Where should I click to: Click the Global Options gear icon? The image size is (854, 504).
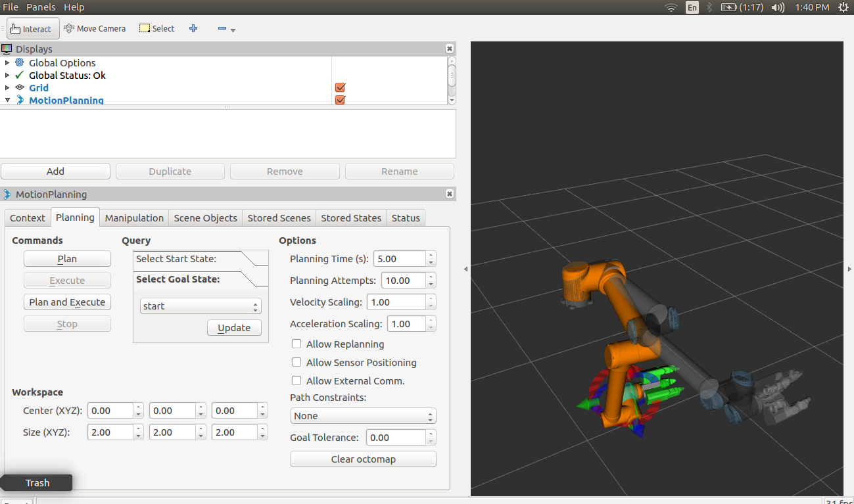(20, 62)
